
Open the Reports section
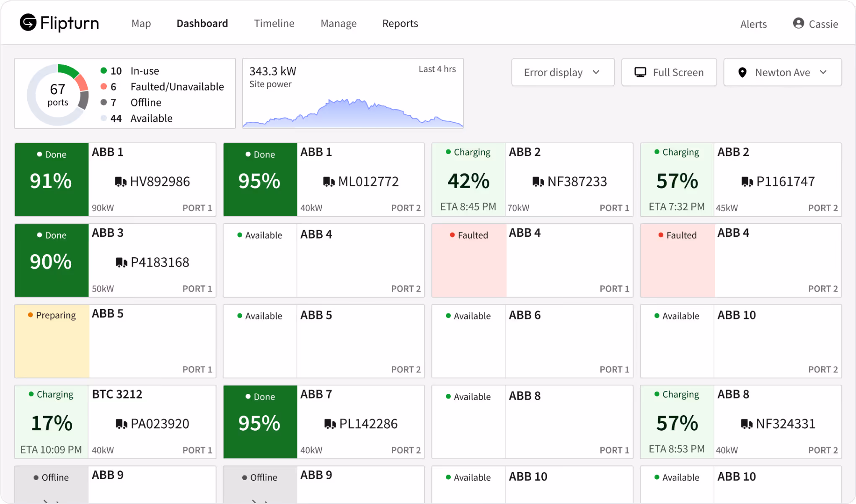coord(400,23)
